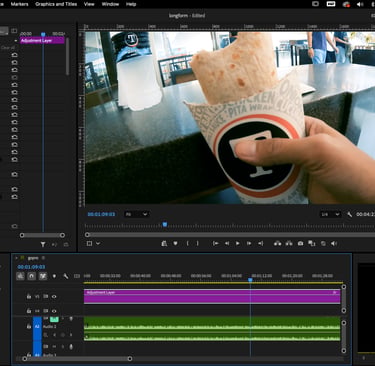375x366 pixels.
Task: Click the Program monitor zoom scroll bar
Action: (x=230, y=235)
